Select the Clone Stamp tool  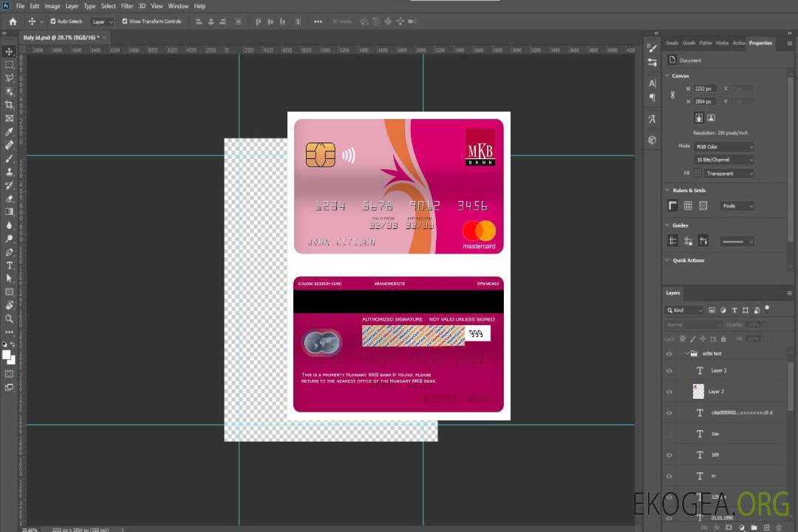coord(9,172)
